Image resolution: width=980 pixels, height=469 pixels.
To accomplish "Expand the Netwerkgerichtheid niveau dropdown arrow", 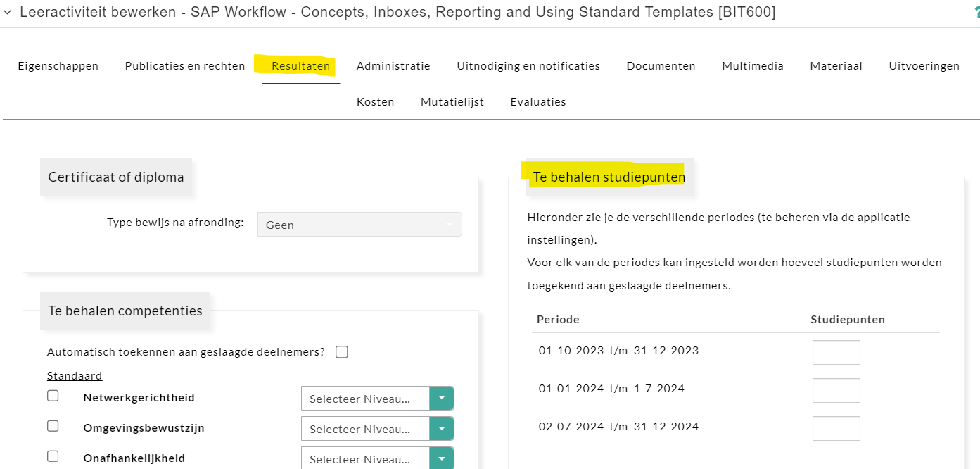I will coord(442,398).
